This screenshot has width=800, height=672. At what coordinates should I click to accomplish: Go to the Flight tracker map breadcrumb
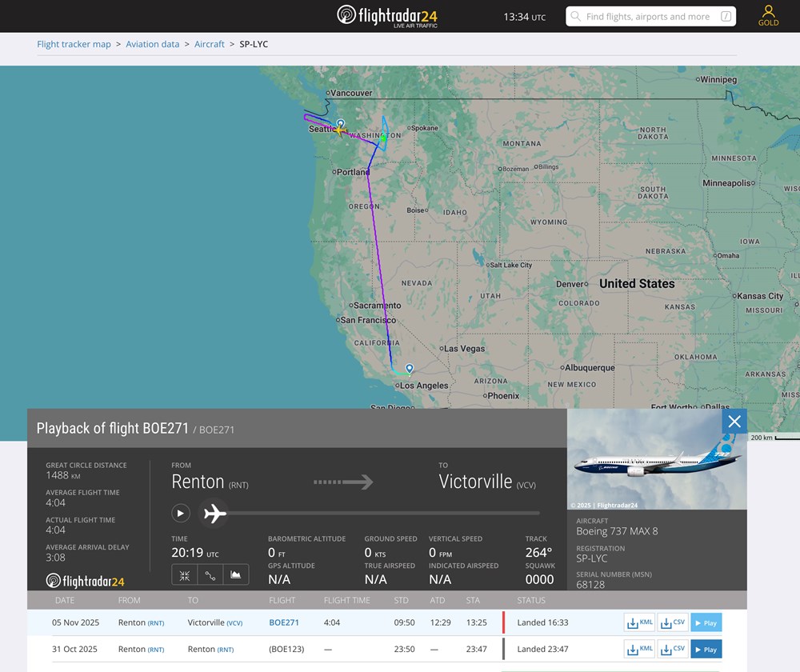pos(74,44)
